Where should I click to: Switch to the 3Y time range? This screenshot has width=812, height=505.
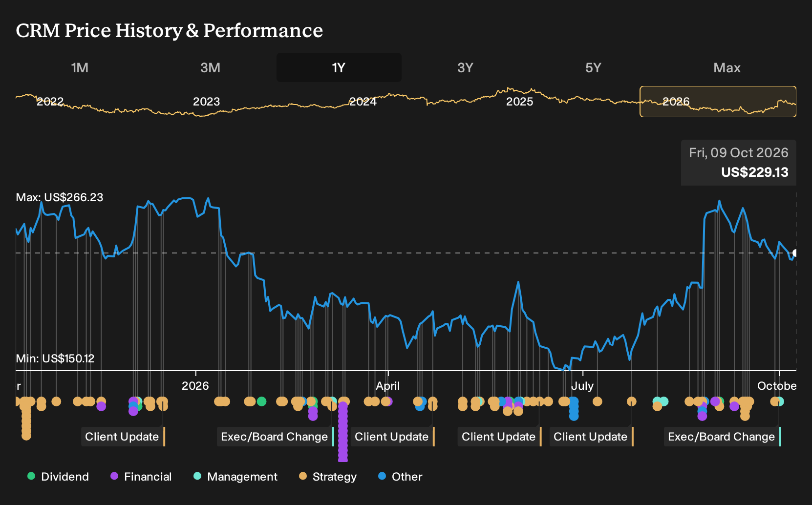[x=465, y=67]
